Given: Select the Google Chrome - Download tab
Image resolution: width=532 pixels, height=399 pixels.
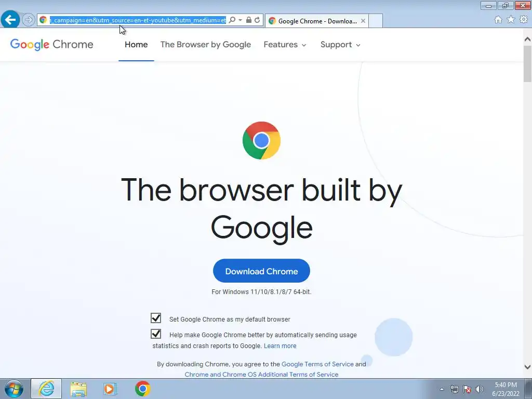Looking at the screenshot, I should click(x=316, y=21).
